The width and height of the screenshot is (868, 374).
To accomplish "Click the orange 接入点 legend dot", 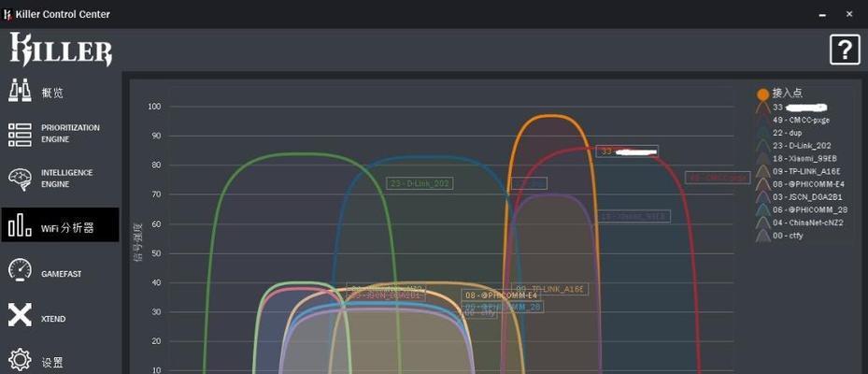I will click(x=762, y=94).
